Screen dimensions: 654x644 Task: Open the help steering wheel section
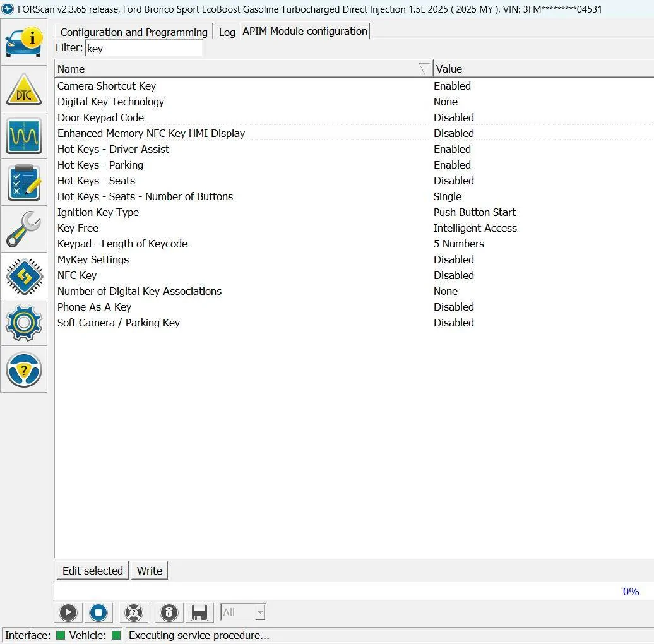click(x=24, y=369)
